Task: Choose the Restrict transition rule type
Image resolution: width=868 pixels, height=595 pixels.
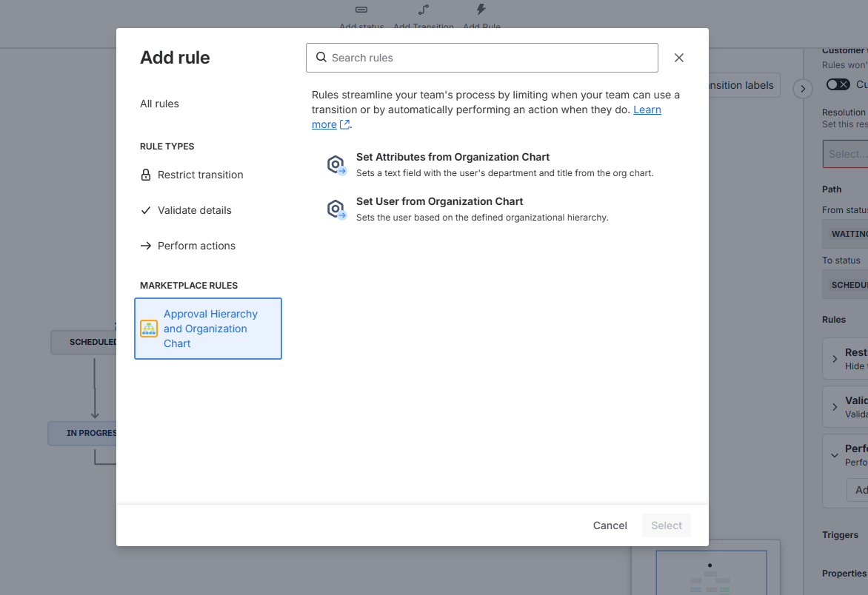Action: click(200, 174)
